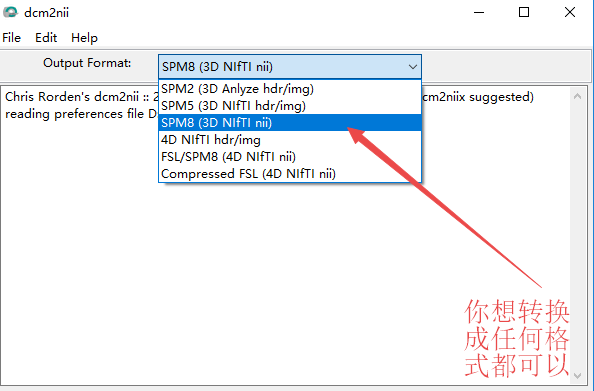Collapse the Output Format dropdown arrow
Screen dimensions: 594x391
pyautogui.click(x=413, y=67)
